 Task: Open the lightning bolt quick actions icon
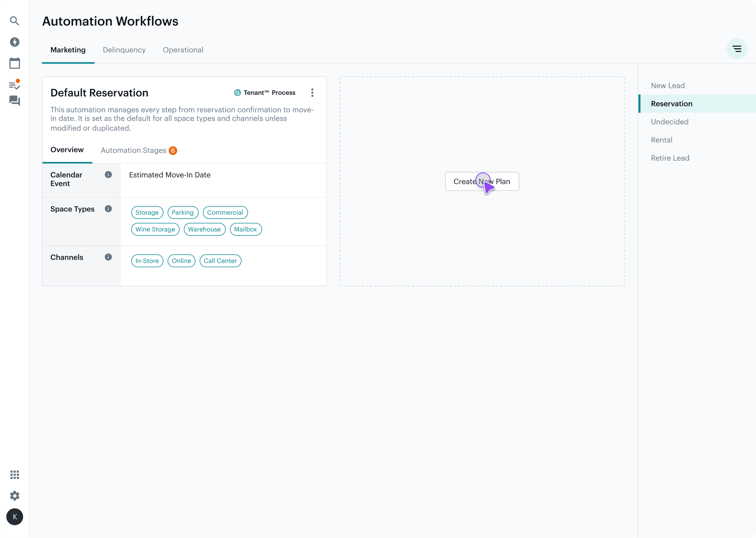[14, 42]
